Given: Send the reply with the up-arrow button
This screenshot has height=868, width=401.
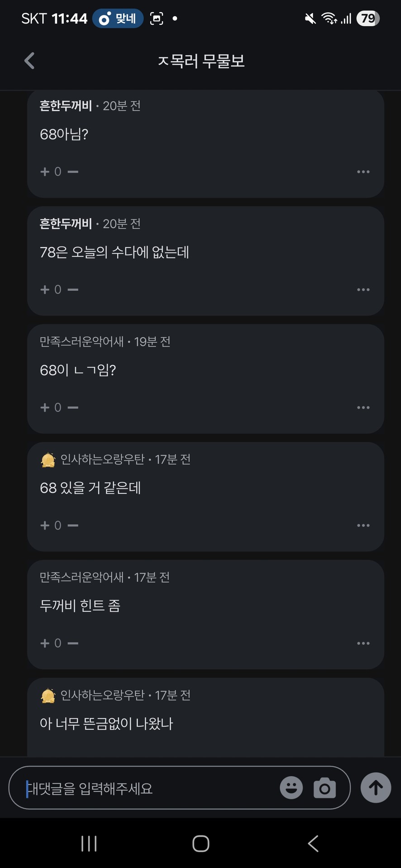Looking at the screenshot, I should 376,788.
